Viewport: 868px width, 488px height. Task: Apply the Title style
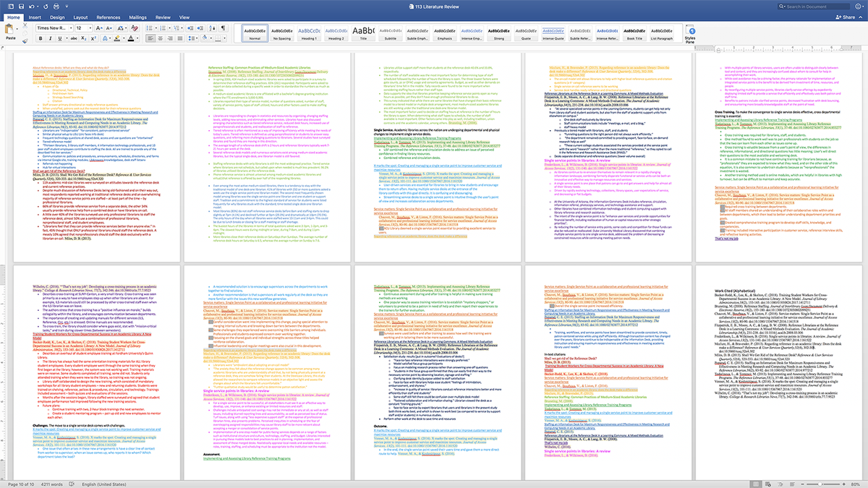pyautogui.click(x=362, y=33)
